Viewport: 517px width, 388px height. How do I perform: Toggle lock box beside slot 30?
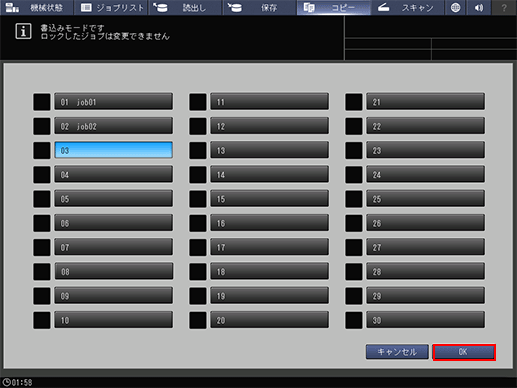pyautogui.click(x=354, y=320)
